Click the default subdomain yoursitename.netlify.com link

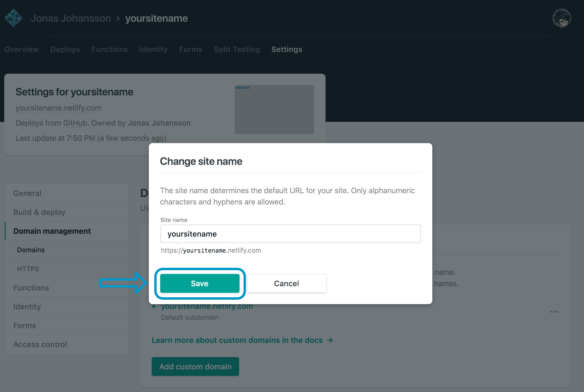point(207,307)
